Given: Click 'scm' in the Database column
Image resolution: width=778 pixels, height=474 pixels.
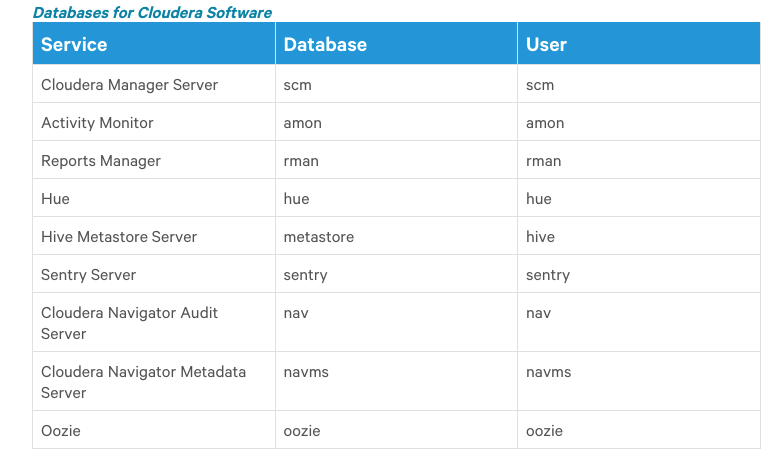Looking at the screenshot, I should click(297, 85).
